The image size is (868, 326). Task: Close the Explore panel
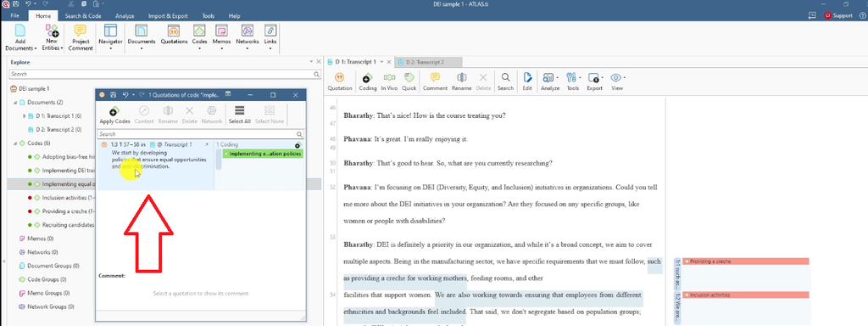pyautogui.click(x=319, y=62)
